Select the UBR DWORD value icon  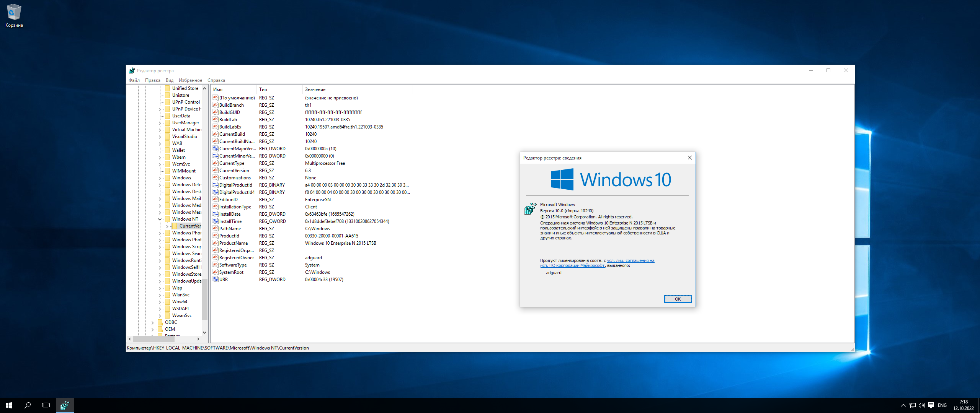point(216,280)
